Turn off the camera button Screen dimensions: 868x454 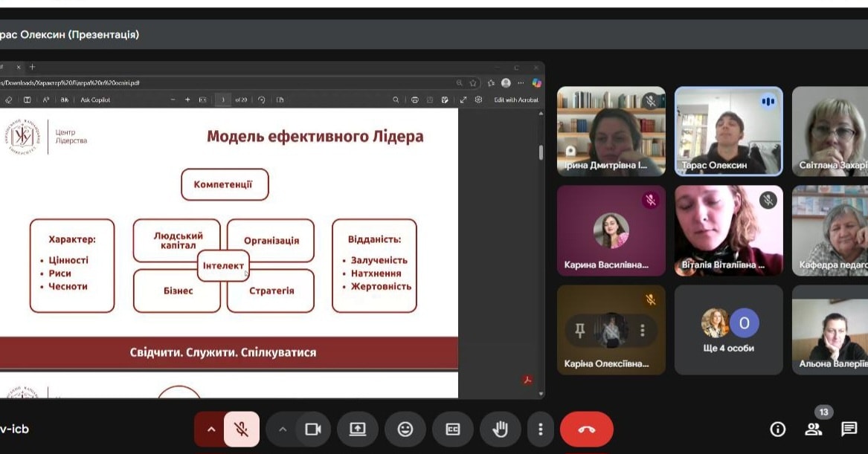pos(313,429)
